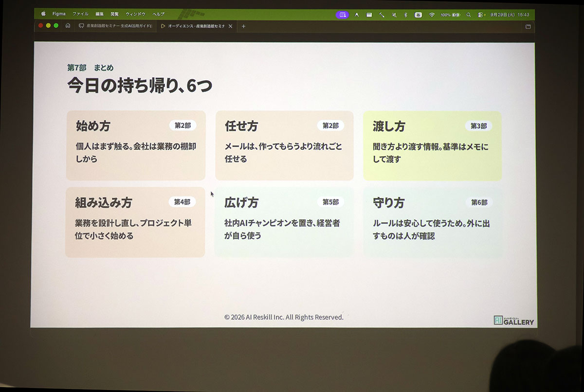Click the date and time 15:43

tap(510, 15)
